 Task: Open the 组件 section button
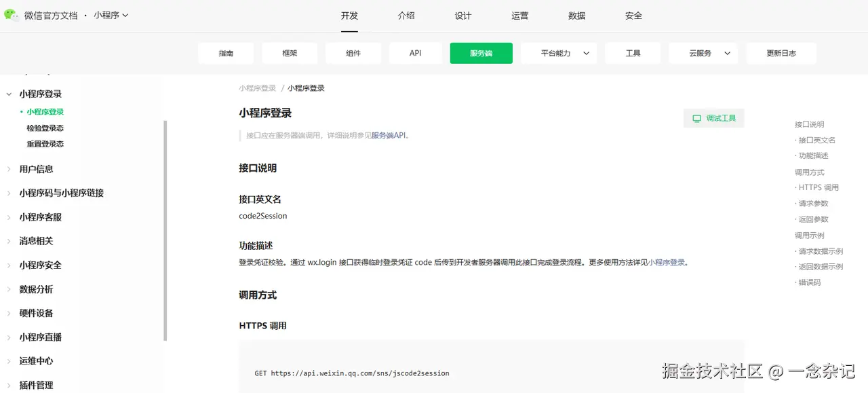click(353, 53)
